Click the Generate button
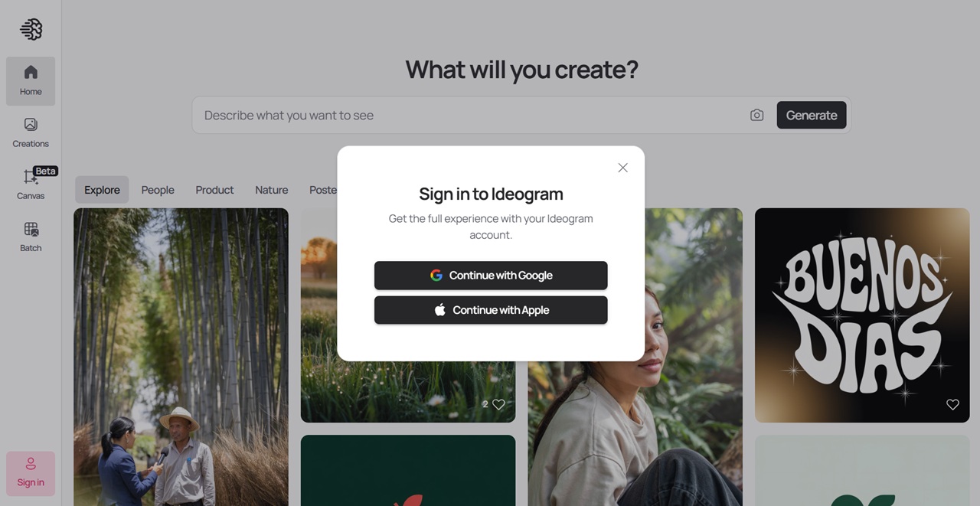 point(812,115)
